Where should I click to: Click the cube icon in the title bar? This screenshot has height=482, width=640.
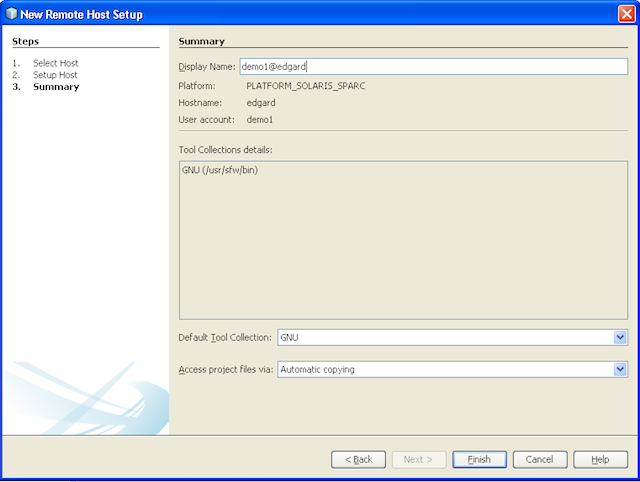point(12,14)
